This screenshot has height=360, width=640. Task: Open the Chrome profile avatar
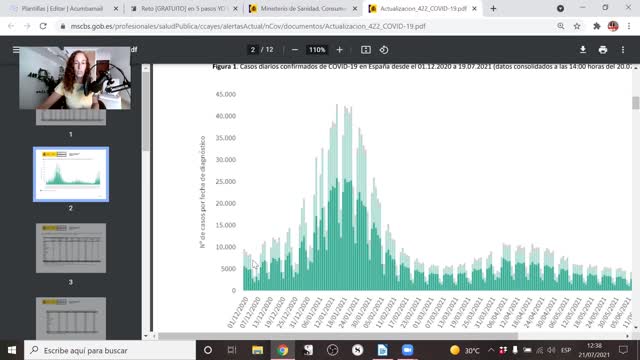(x=613, y=26)
